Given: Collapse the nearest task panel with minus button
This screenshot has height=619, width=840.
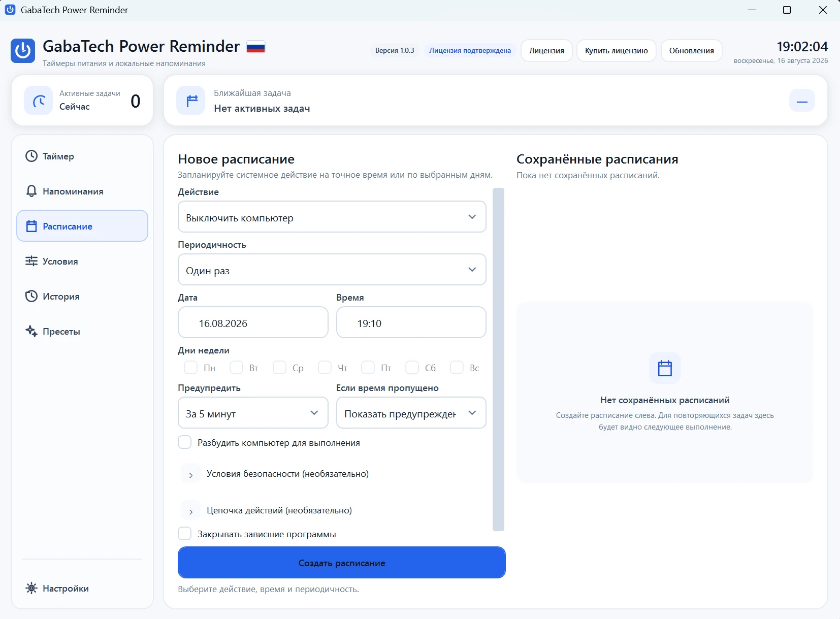Looking at the screenshot, I should [802, 101].
